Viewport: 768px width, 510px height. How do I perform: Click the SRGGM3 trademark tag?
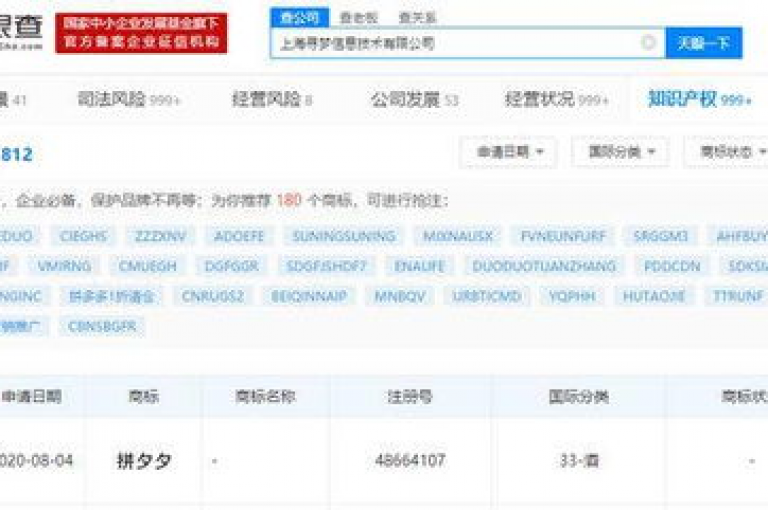pyautogui.click(x=660, y=236)
